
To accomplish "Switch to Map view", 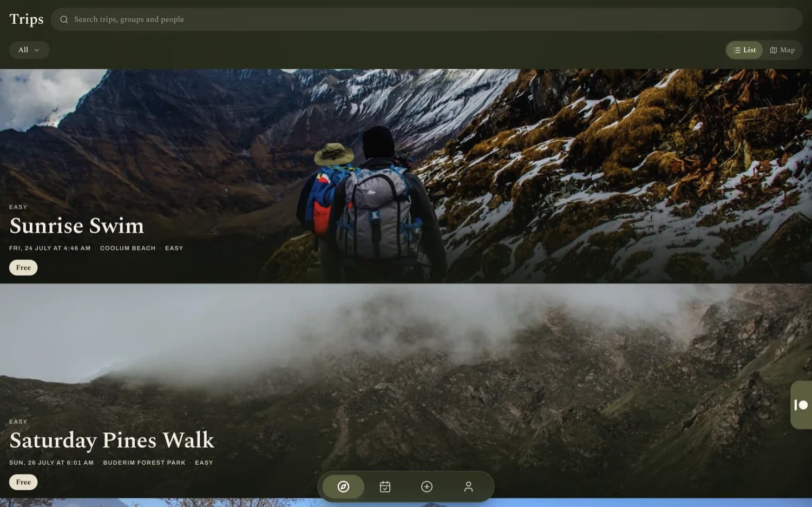I will [782, 50].
